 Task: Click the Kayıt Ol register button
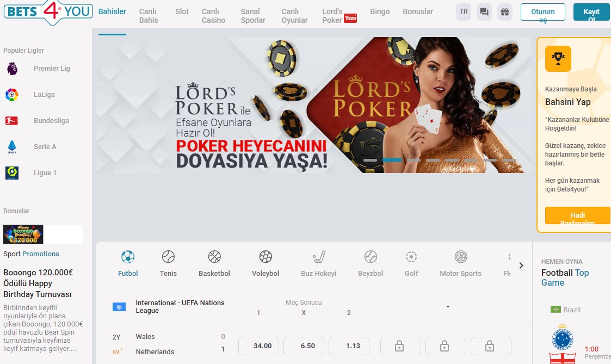pos(592,12)
